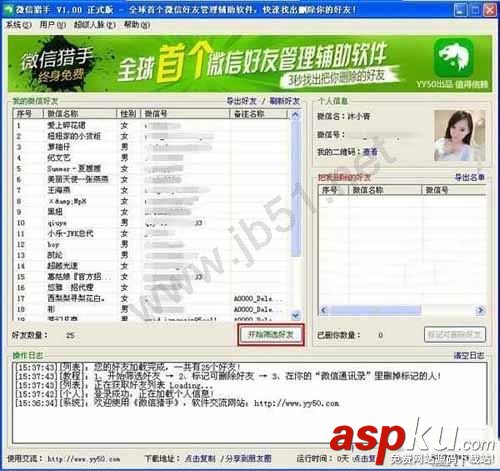Image resolution: width=500 pixels, height=471 pixels.
Task: Click the A0000_Dele remark on row 18
Action: click(x=258, y=309)
